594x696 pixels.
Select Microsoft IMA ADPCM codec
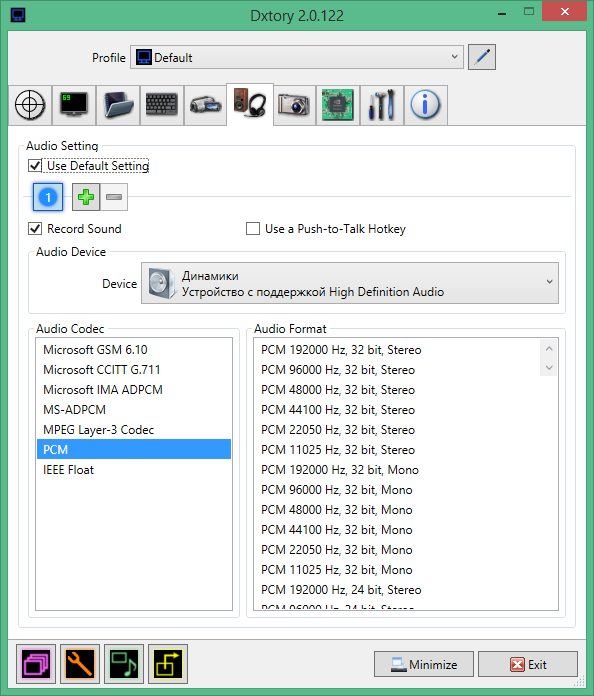pos(134,390)
